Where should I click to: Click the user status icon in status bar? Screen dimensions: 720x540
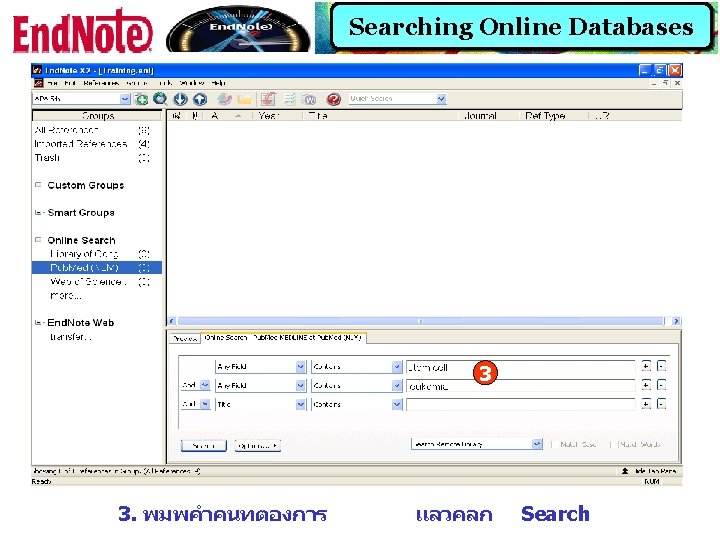point(625,471)
